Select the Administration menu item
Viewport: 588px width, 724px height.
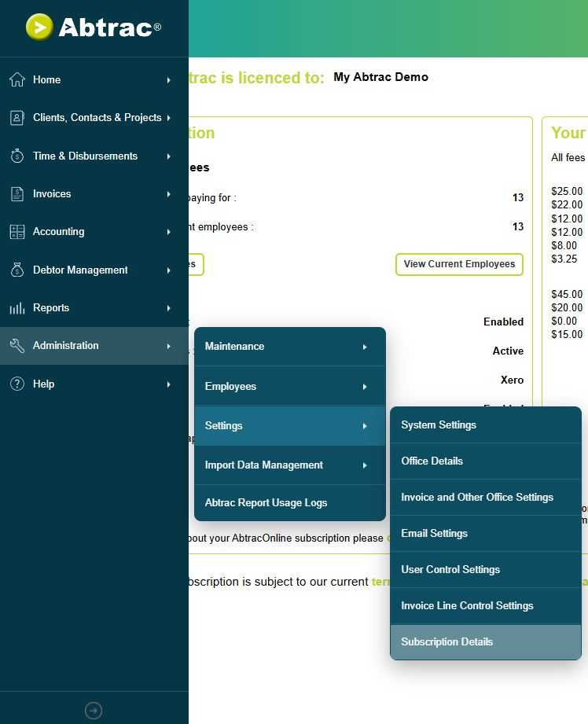94,346
